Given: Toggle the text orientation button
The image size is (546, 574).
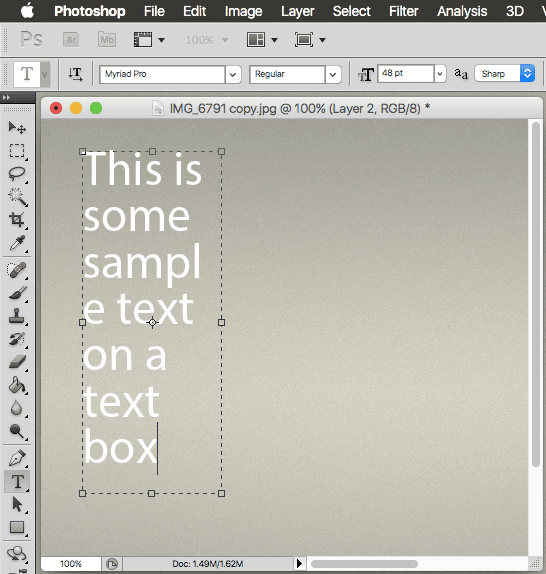Looking at the screenshot, I should click(x=75, y=74).
